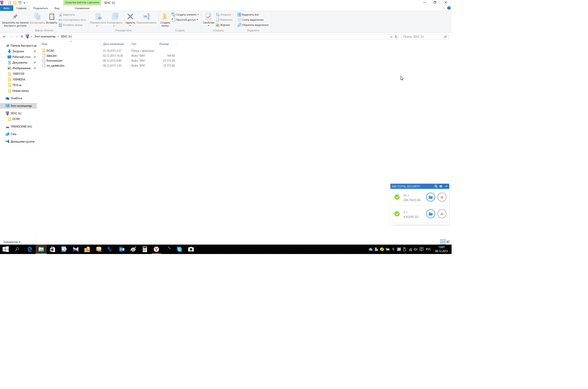The height and width of the screenshot is (389, 588).
Task: Click Select all (Выделить все) button
Action: point(250,15)
